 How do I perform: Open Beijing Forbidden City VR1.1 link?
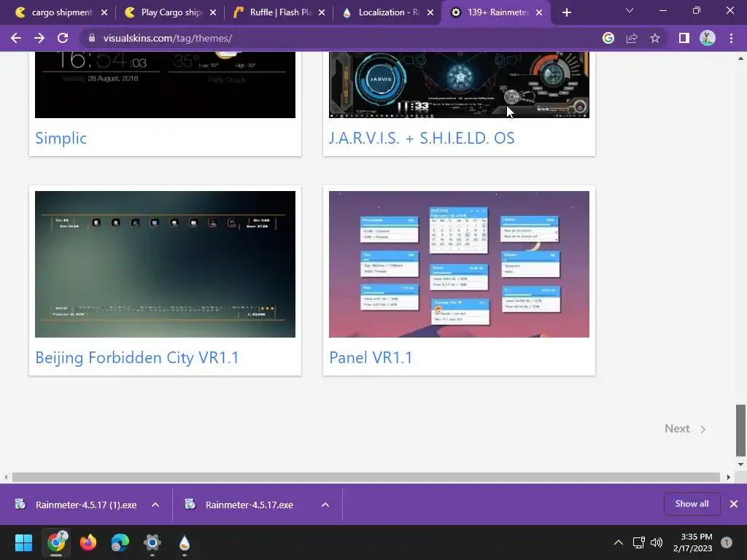click(136, 357)
